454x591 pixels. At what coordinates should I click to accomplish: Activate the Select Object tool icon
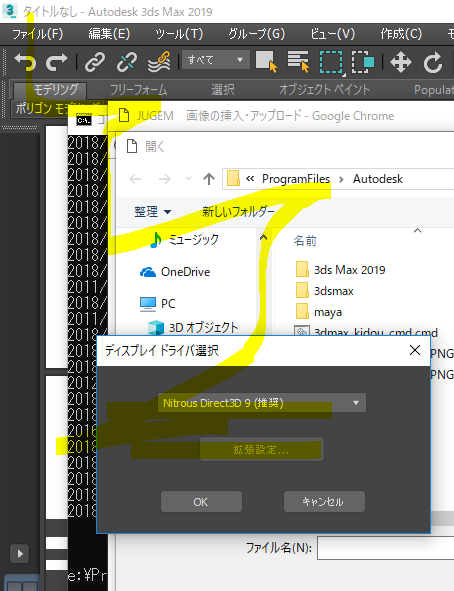pyautogui.click(x=266, y=61)
